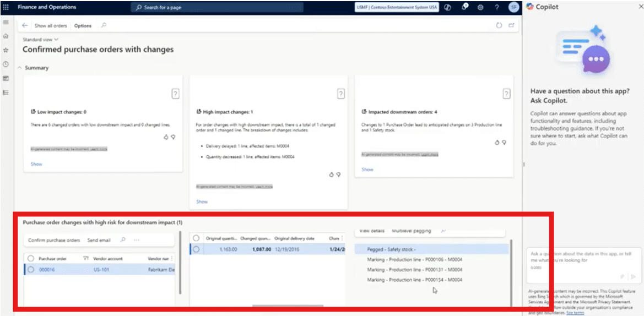Give thumbs up on Low impact changes card
Image resolution: width=644 pixels, height=316 pixels.
tap(166, 137)
